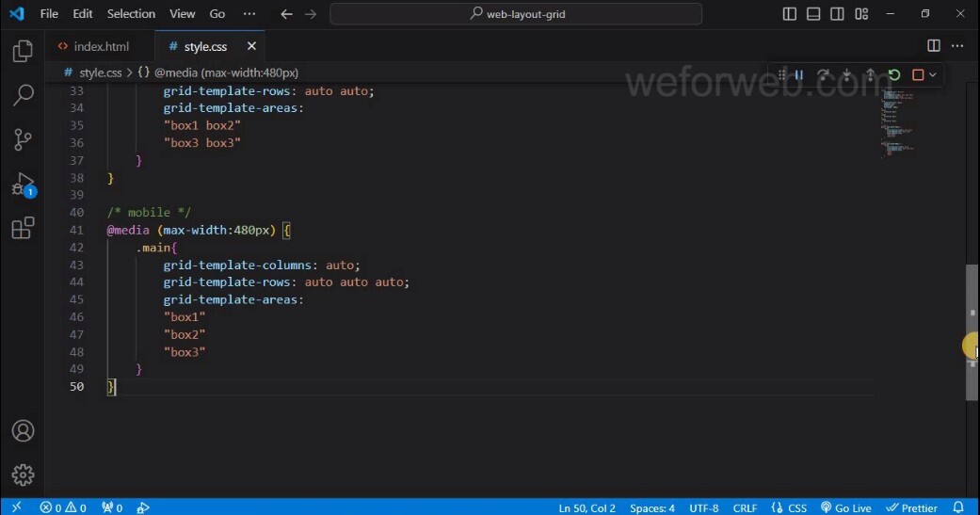Open the Selection menu
Screen dimensions: 980x515
pyautogui.click(x=131, y=14)
